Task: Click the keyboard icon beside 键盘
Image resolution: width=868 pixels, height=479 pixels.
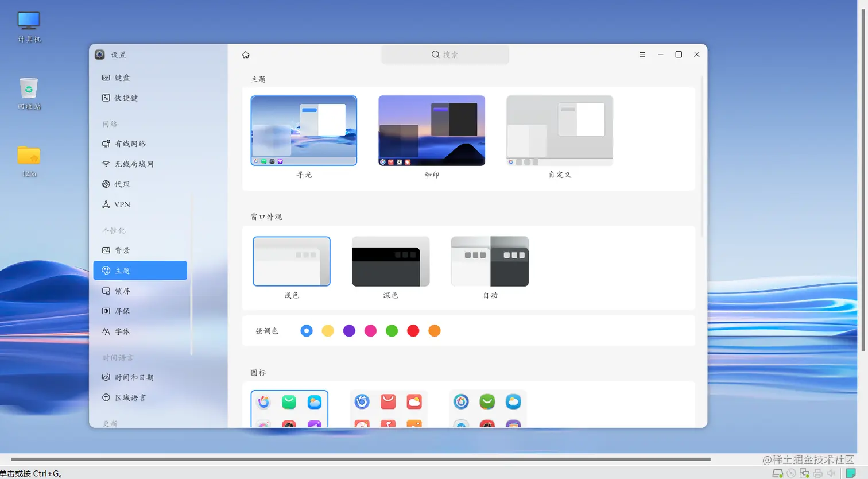Action: point(106,78)
